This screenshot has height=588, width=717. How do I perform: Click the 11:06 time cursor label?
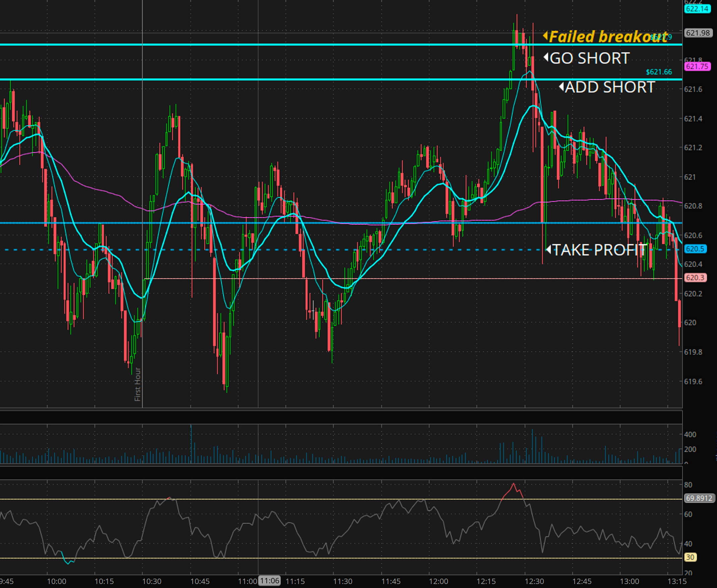[269, 581]
